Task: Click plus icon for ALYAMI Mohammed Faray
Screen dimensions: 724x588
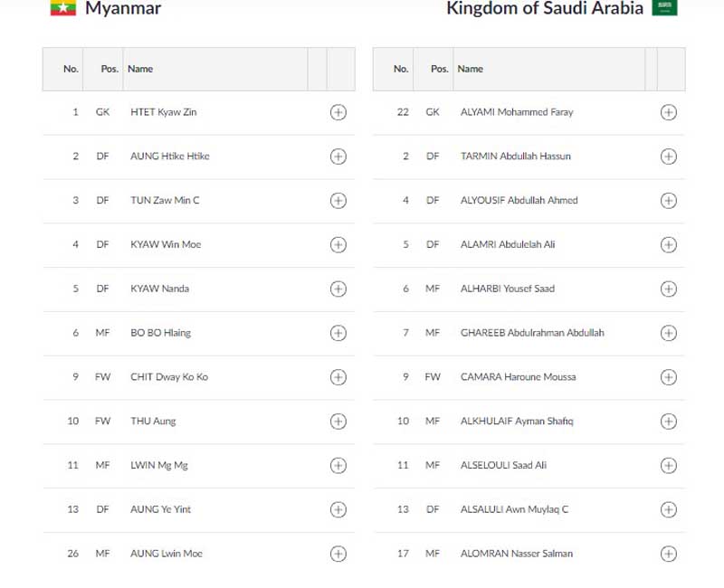Action: click(668, 112)
